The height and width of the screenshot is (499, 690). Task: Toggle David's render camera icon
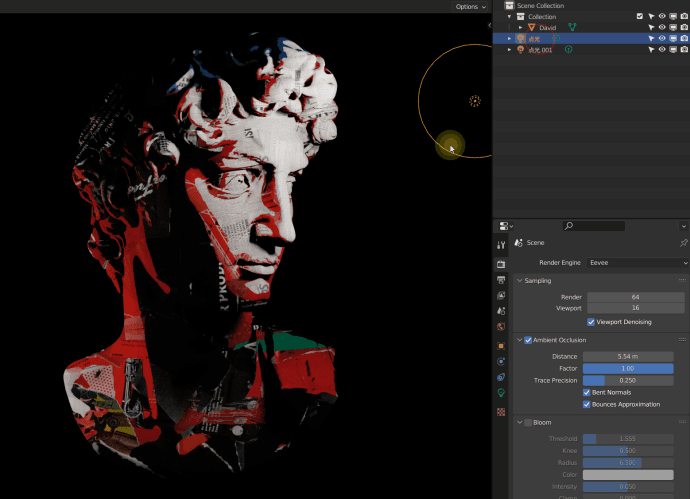coord(684,27)
